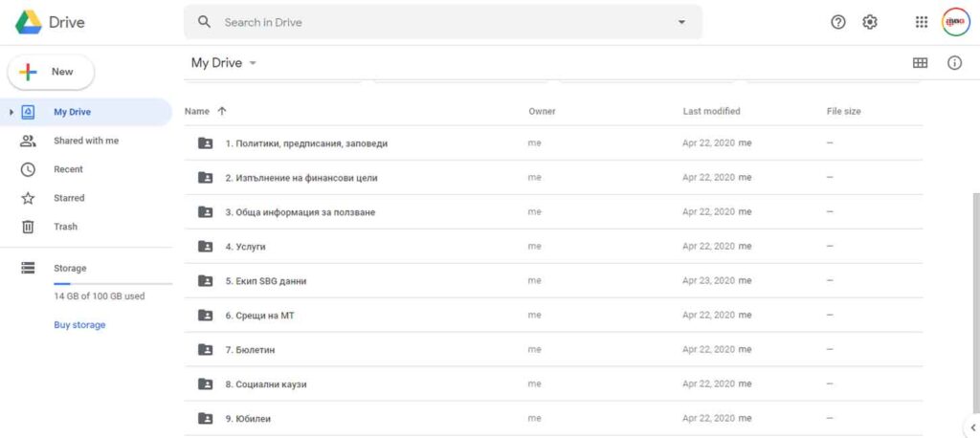Click the Last modified column header

pos(711,111)
